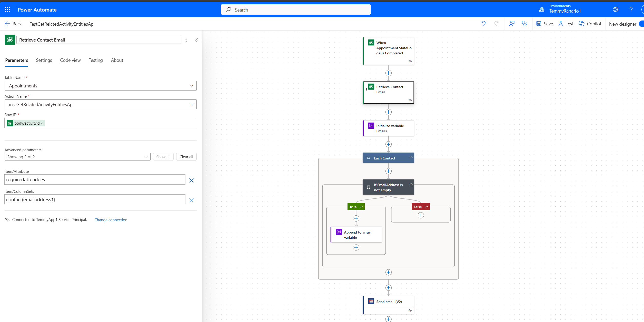Open the feedback/comments icon
Screen dimensions: 644x322
(x=512, y=24)
